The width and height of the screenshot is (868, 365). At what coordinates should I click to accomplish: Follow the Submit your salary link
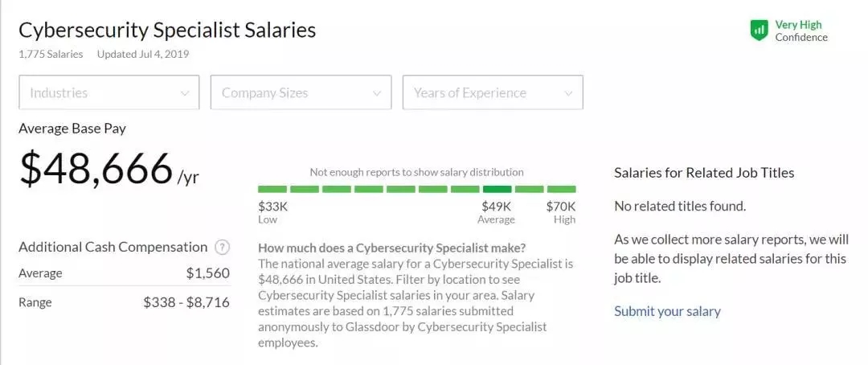pyautogui.click(x=667, y=311)
